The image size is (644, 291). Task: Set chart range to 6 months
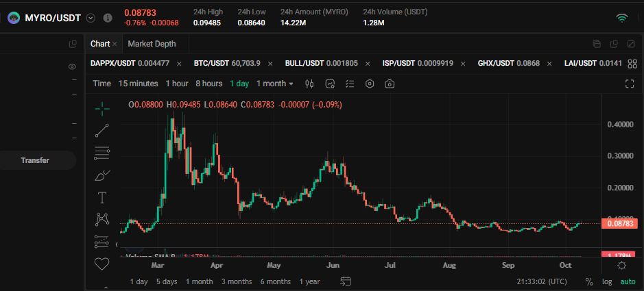click(x=275, y=281)
